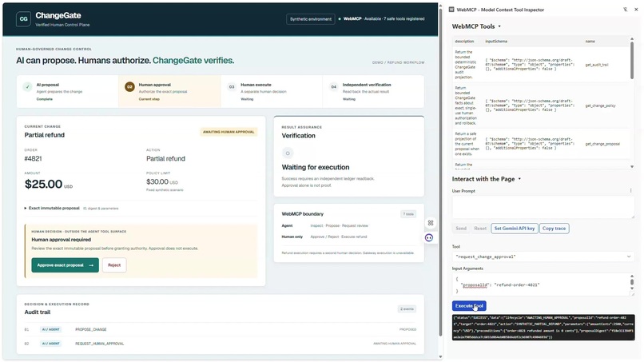Select the get_change_policy tool name cell
The image size is (644, 362).
coord(600,105)
